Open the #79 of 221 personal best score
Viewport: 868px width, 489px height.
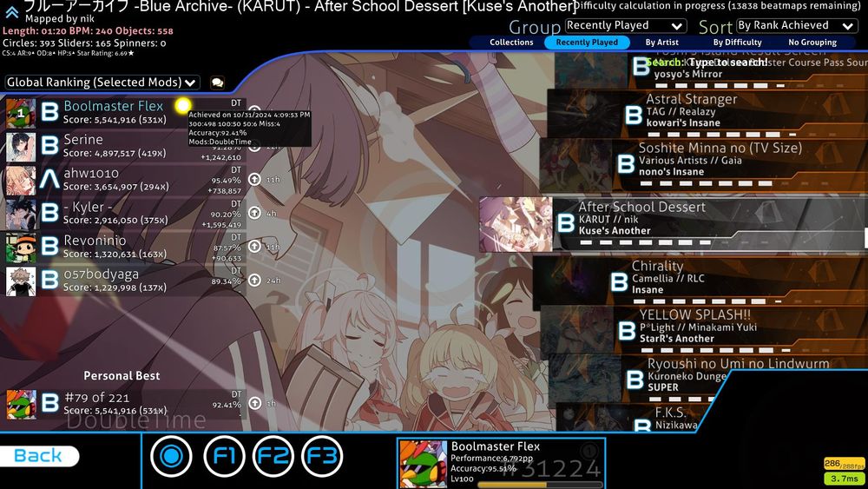pyautogui.click(x=124, y=404)
